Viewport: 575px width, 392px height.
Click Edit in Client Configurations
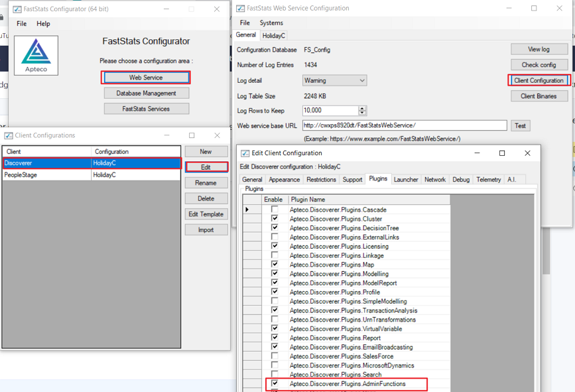(x=206, y=167)
